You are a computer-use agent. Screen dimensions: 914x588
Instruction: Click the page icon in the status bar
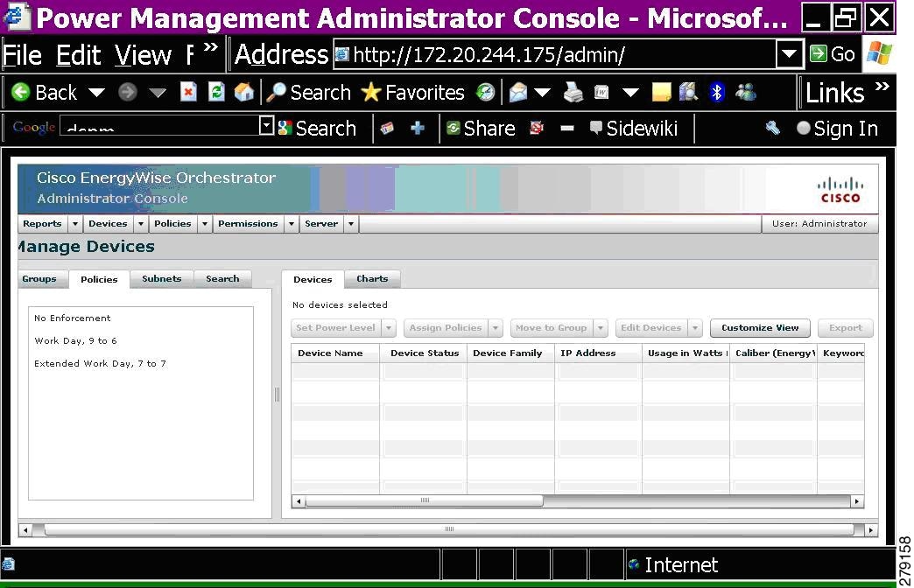8,563
